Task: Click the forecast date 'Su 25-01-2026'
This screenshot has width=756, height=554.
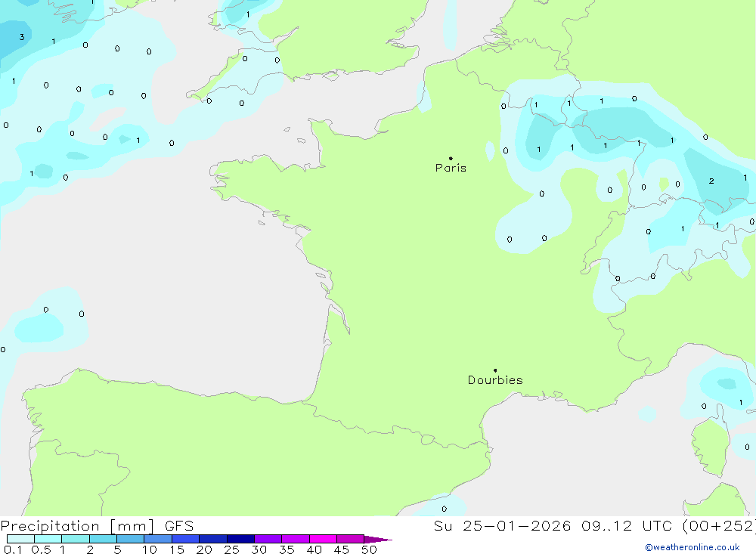Action: pyautogui.click(x=502, y=525)
